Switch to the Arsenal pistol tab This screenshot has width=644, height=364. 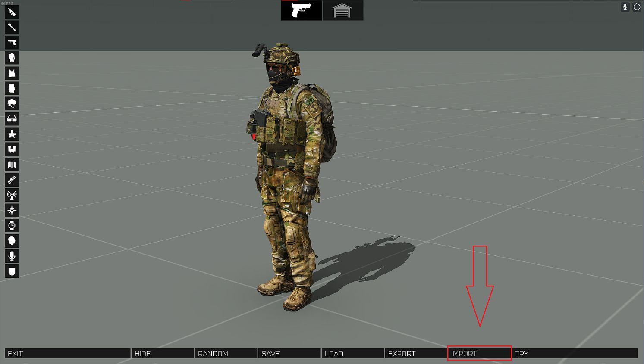click(x=301, y=10)
